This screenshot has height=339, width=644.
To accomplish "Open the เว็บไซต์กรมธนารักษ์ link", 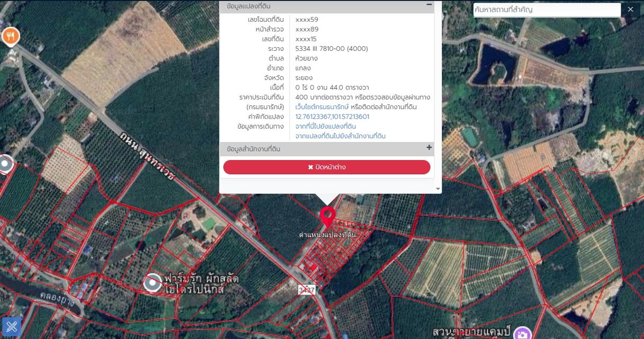I will (x=322, y=107).
